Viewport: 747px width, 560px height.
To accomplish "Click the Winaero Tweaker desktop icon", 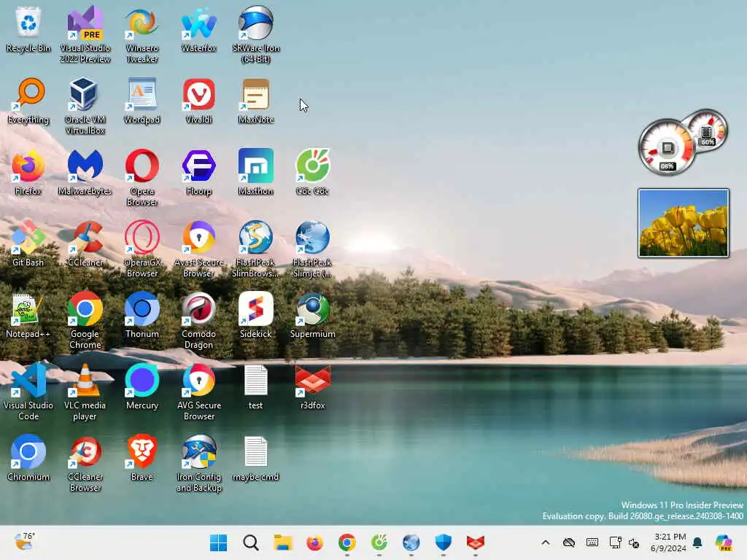I will (142, 35).
